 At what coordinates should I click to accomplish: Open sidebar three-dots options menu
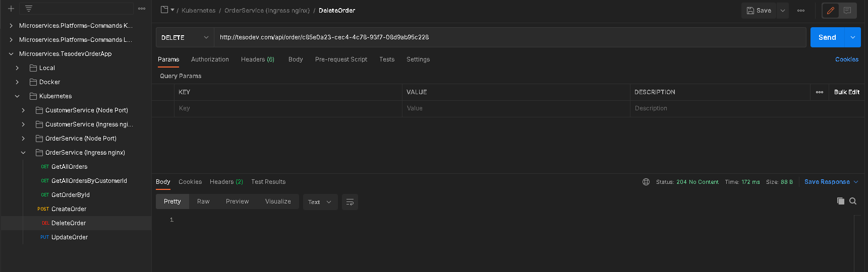142,9
